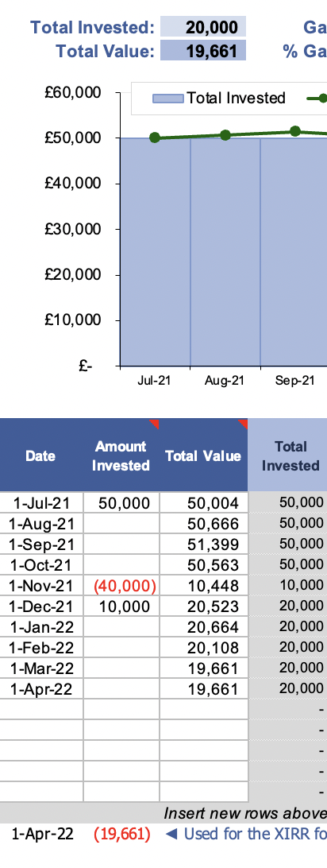Select the Total Invested legend swatch in chart
This screenshot has width=327, height=868.
pos(168,99)
